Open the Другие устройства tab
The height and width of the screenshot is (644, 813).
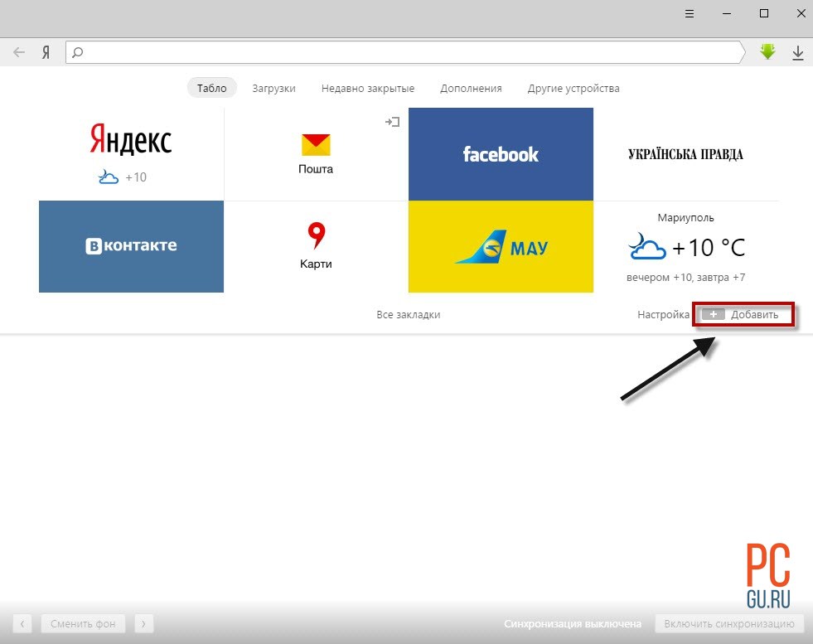[573, 88]
